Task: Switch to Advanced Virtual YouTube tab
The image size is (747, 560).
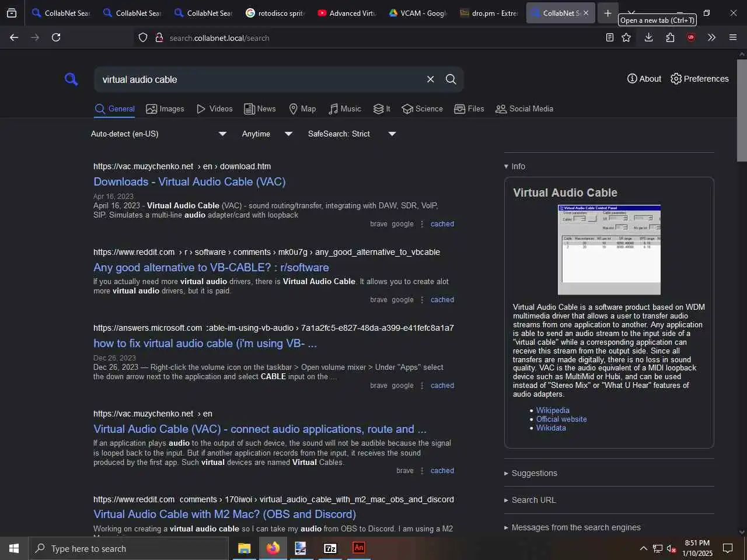Action: point(347,13)
